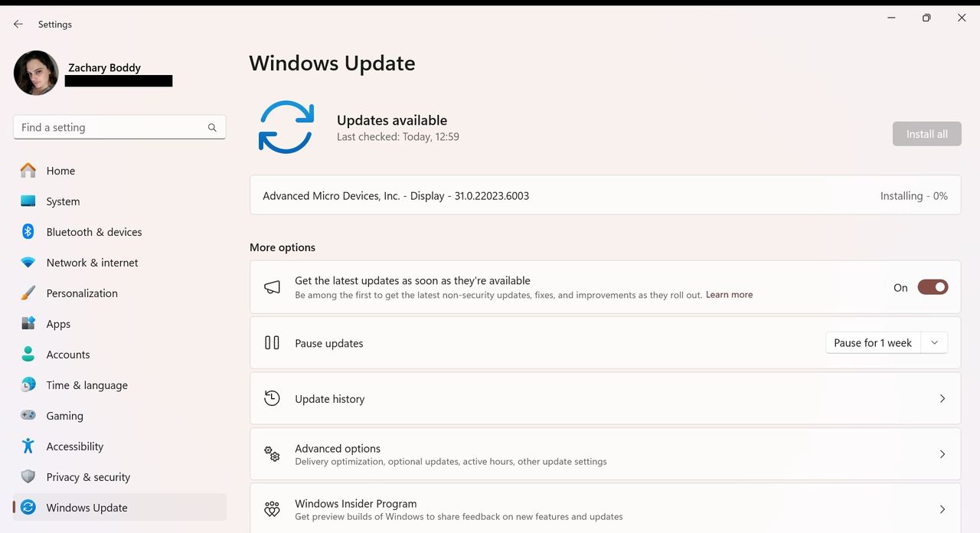Click the Gaming controller icon

point(28,415)
